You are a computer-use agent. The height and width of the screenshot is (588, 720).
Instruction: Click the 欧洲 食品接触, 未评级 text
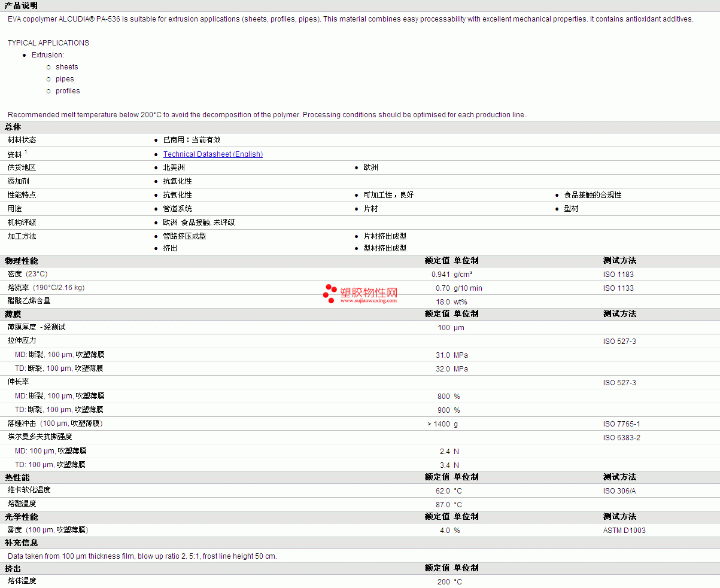point(199,223)
